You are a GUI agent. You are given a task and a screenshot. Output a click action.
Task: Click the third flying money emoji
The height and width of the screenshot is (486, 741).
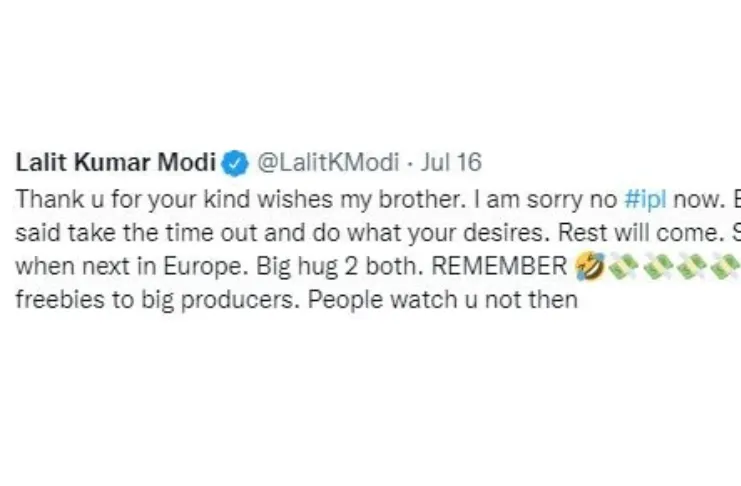692,266
